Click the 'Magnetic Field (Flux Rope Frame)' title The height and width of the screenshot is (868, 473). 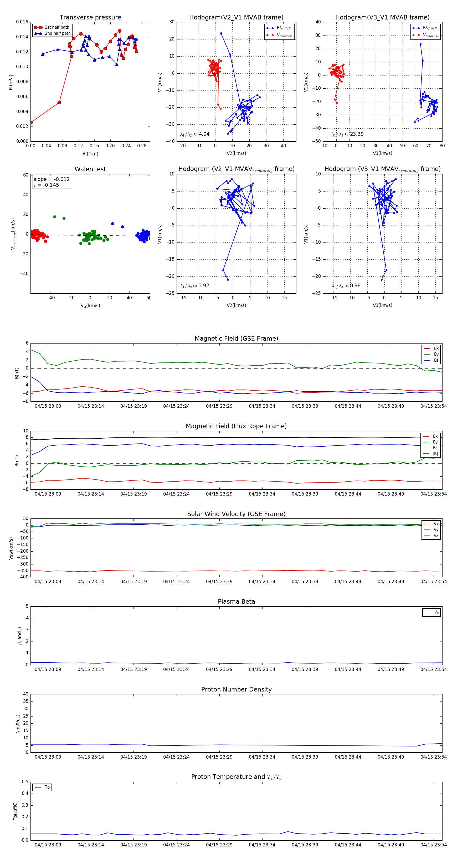point(236,426)
